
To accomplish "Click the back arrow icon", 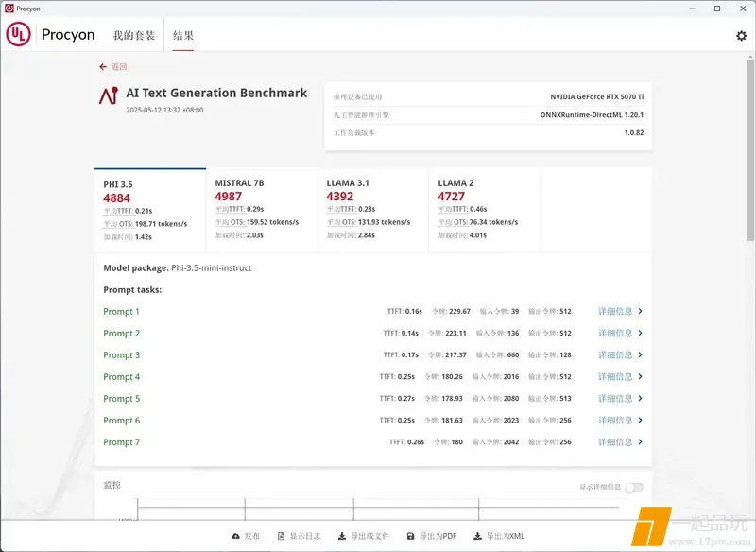I will tap(103, 66).
